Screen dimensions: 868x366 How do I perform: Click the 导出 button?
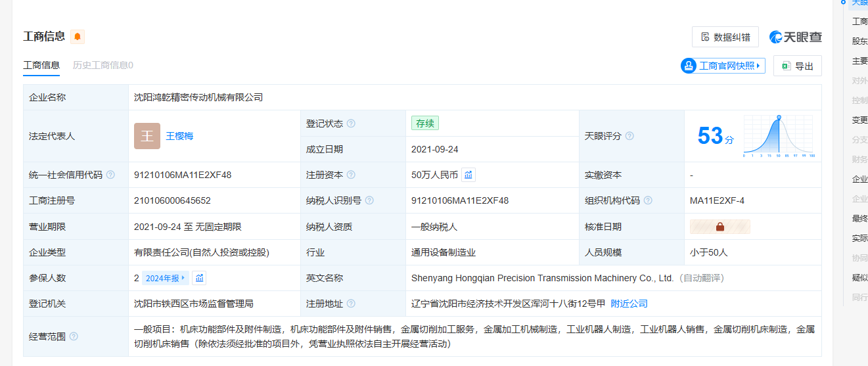pos(798,66)
